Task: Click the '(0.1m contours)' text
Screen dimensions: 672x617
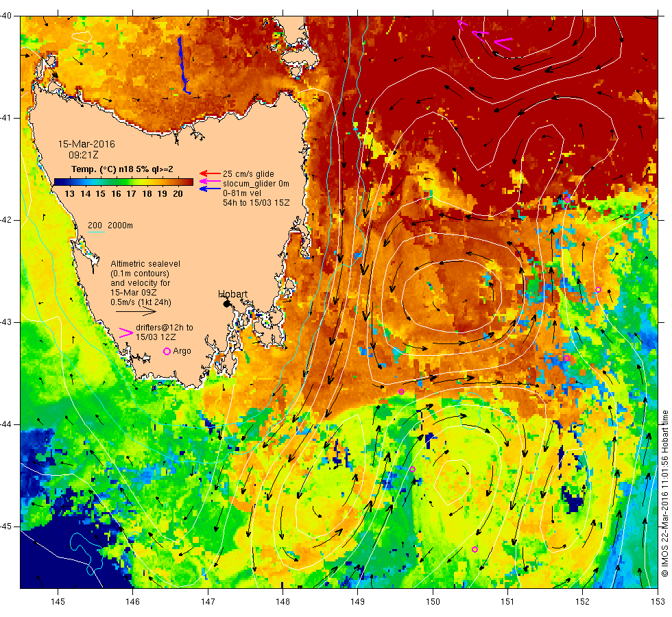Action: click(x=140, y=274)
